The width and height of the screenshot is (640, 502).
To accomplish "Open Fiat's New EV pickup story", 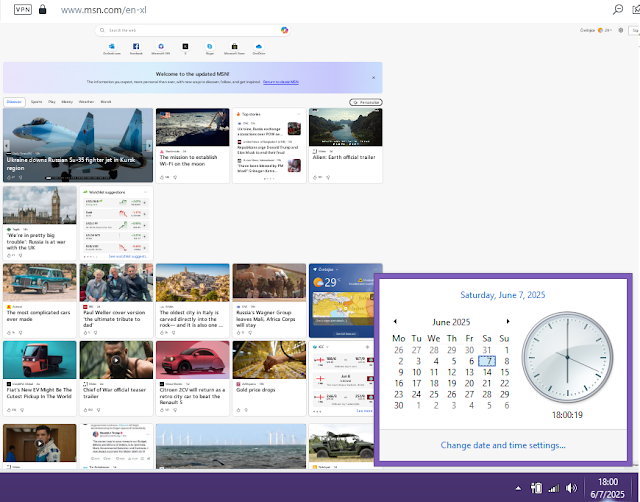I will [40, 378].
